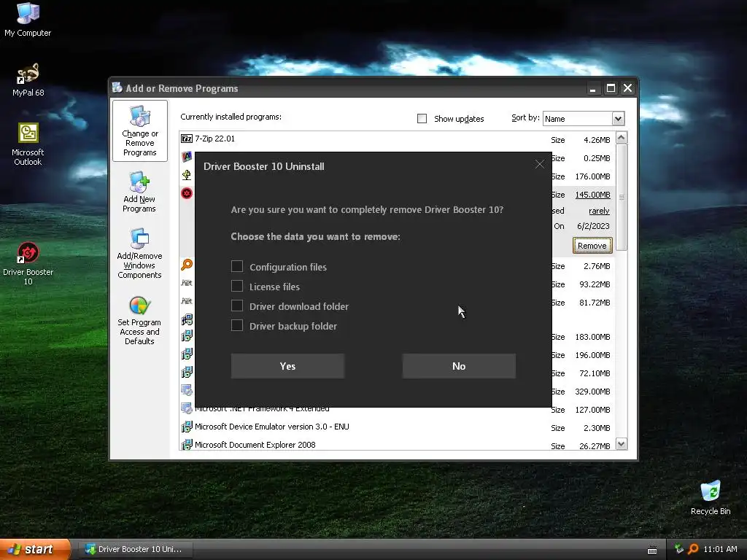This screenshot has width=747, height=560.
Task: Click Microsoft Document Explorer 2008 icon
Action: pyautogui.click(x=187, y=445)
